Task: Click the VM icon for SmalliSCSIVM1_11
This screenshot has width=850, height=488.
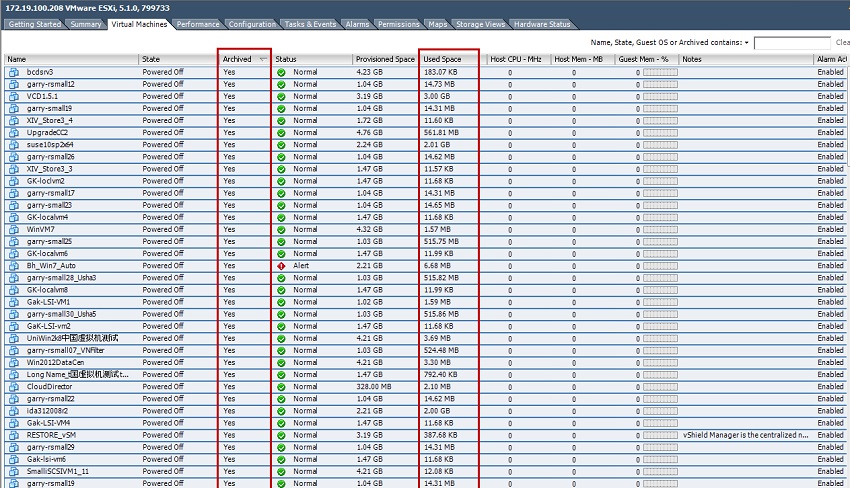Action: pyautogui.click(x=14, y=472)
